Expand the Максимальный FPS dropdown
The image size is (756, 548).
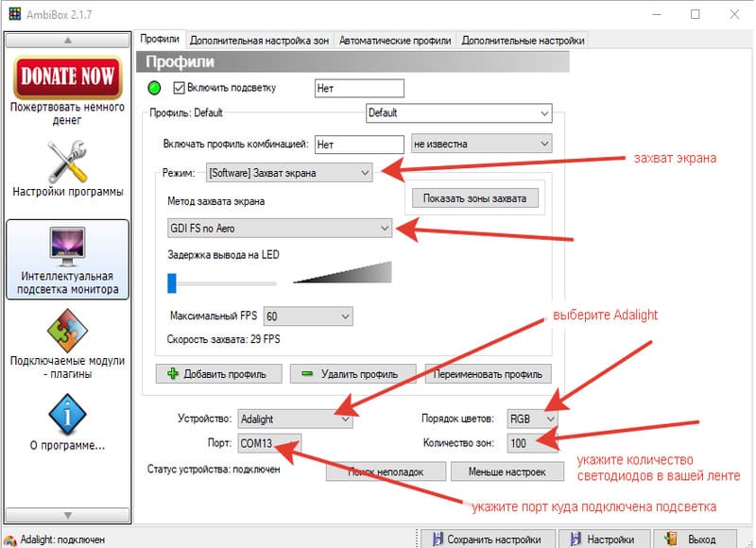click(308, 316)
